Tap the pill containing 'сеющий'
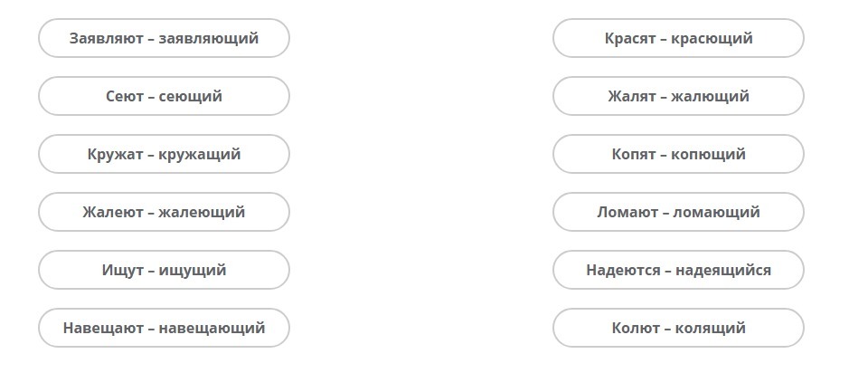 (164, 96)
